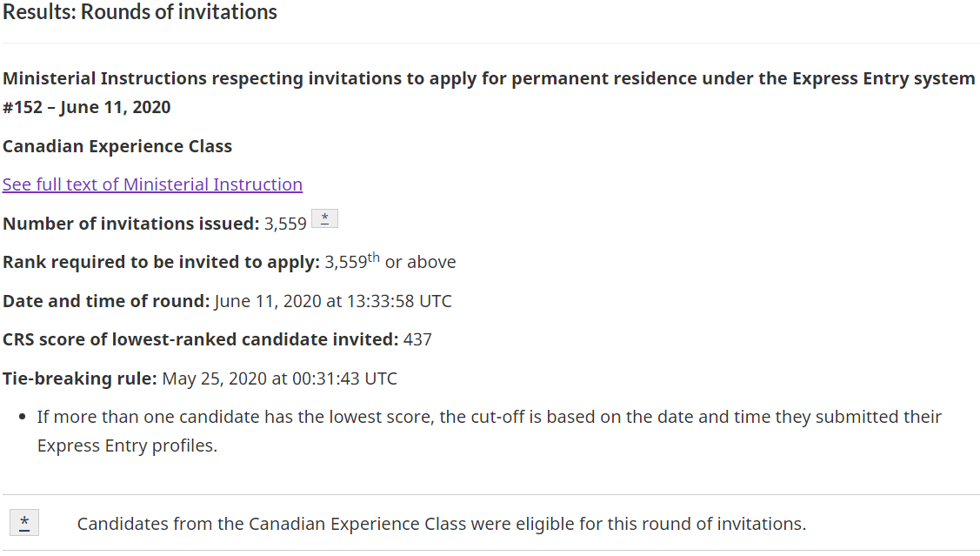The height and width of the screenshot is (556, 980).
Task: Click the '3,559th or above' rank value
Action: (390, 262)
